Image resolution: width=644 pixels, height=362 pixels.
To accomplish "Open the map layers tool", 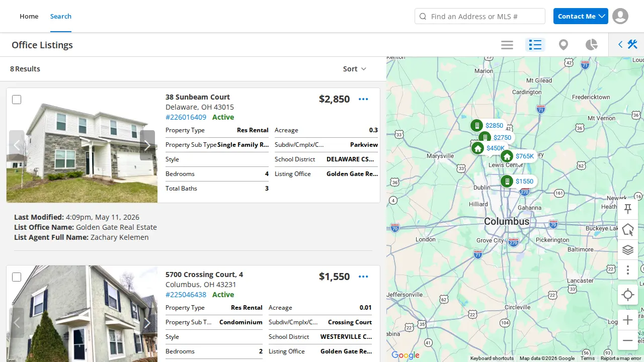I will pyautogui.click(x=628, y=250).
